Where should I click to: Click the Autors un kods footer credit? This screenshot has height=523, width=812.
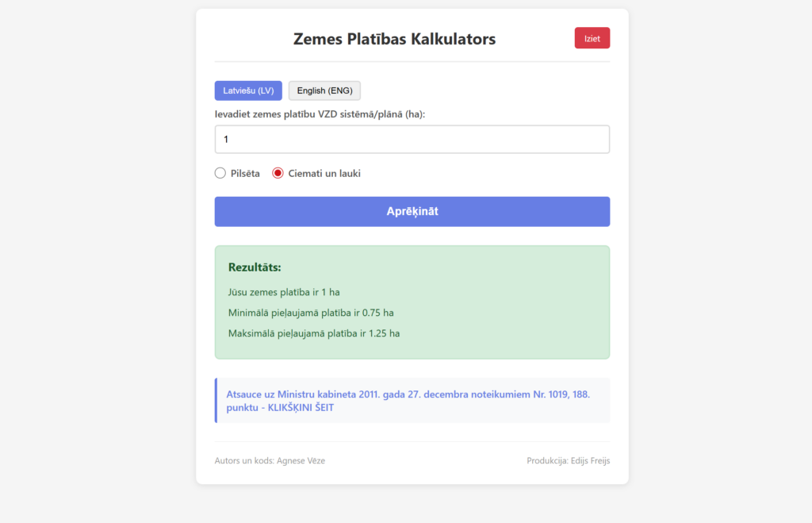pos(270,460)
